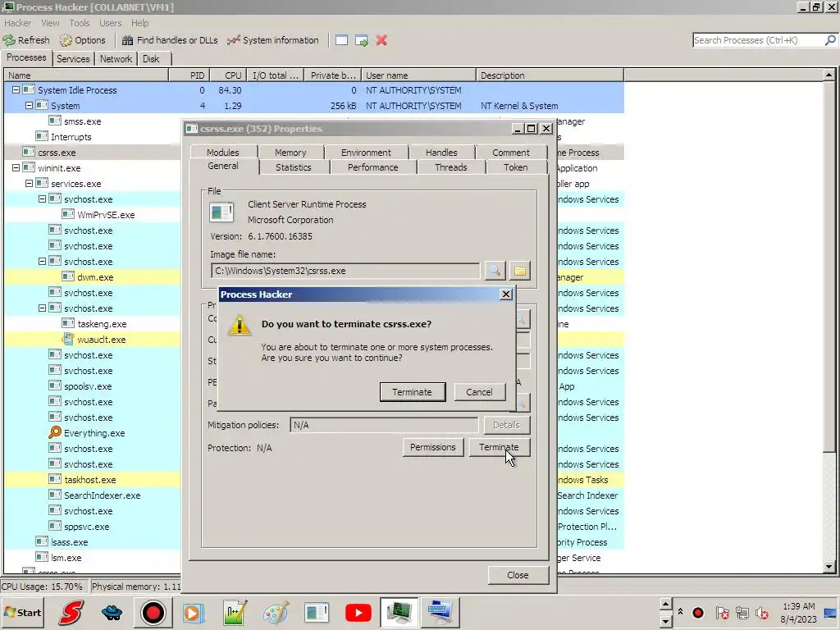Image resolution: width=840 pixels, height=630 pixels.
Task: Open the Handles tab in properties
Action: [x=441, y=153]
